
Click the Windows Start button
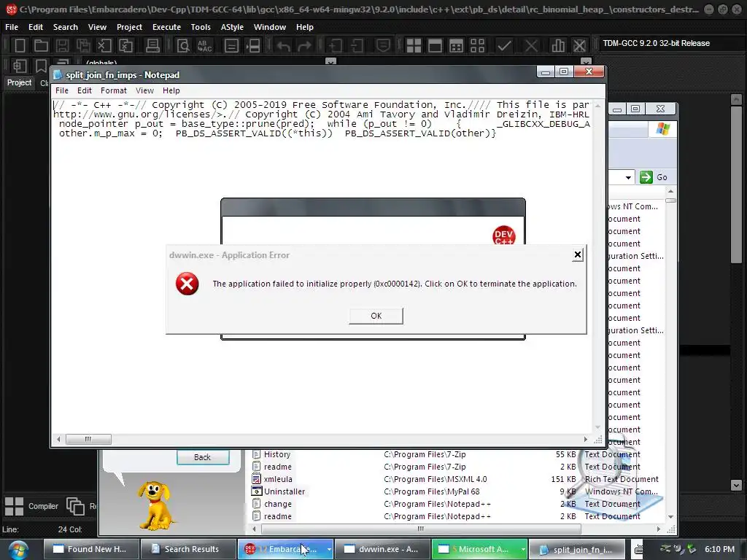coord(18,549)
